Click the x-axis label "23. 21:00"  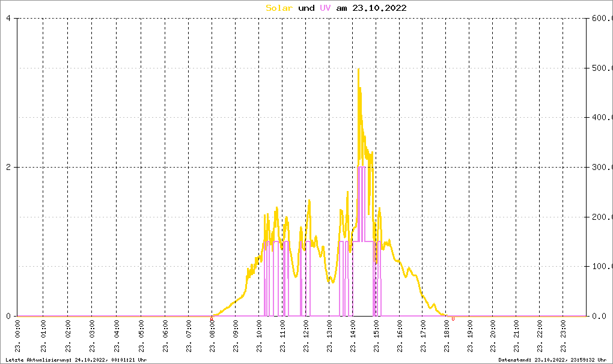pos(516,336)
